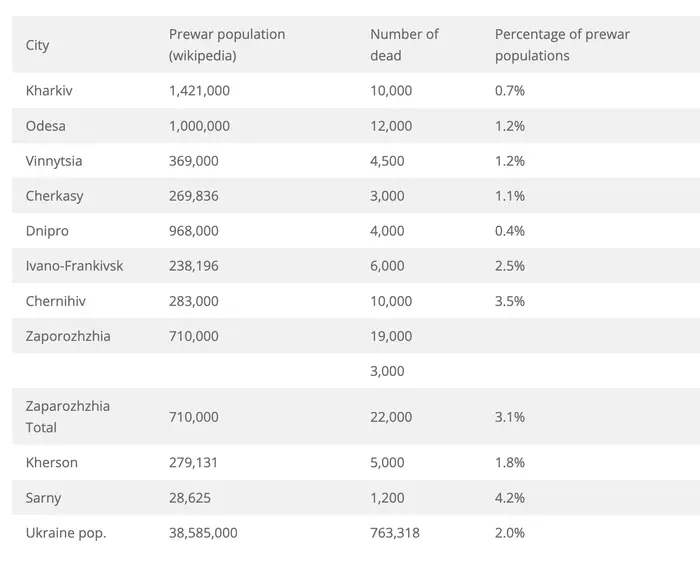Click the Percentage of prewar populations header
Viewport: 700px width, 574px height.
(562, 45)
